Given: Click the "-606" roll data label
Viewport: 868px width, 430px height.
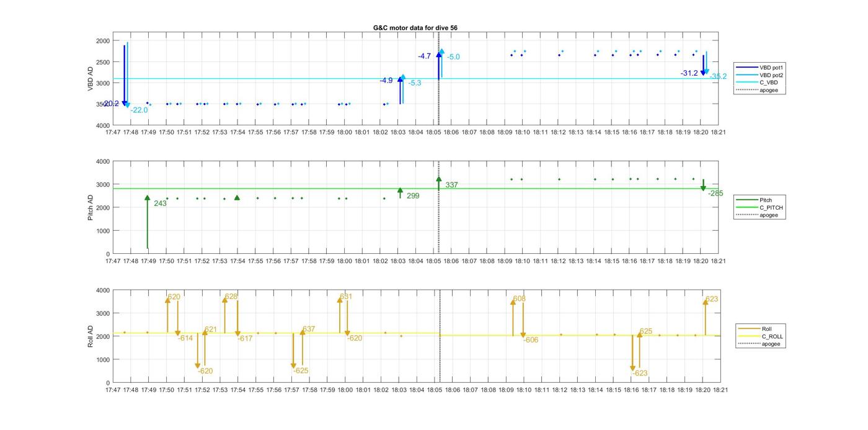Looking at the screenshot, I should [531, 340].
